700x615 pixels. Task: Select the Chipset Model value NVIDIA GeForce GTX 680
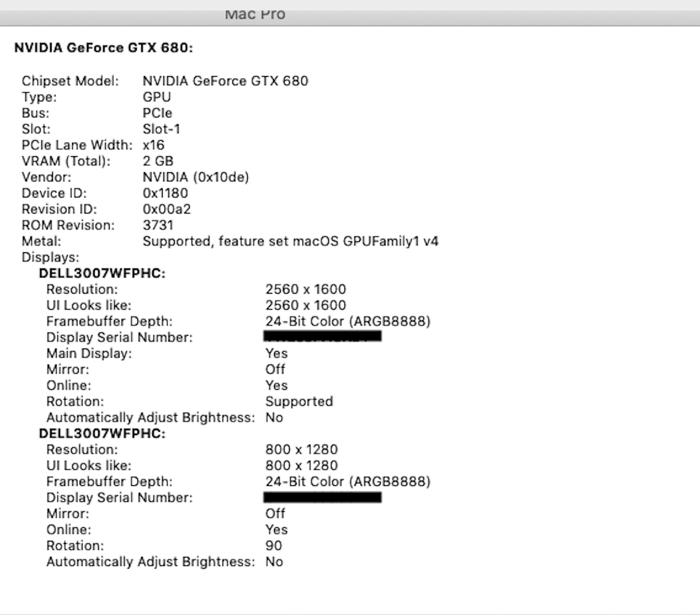point(225,81)
